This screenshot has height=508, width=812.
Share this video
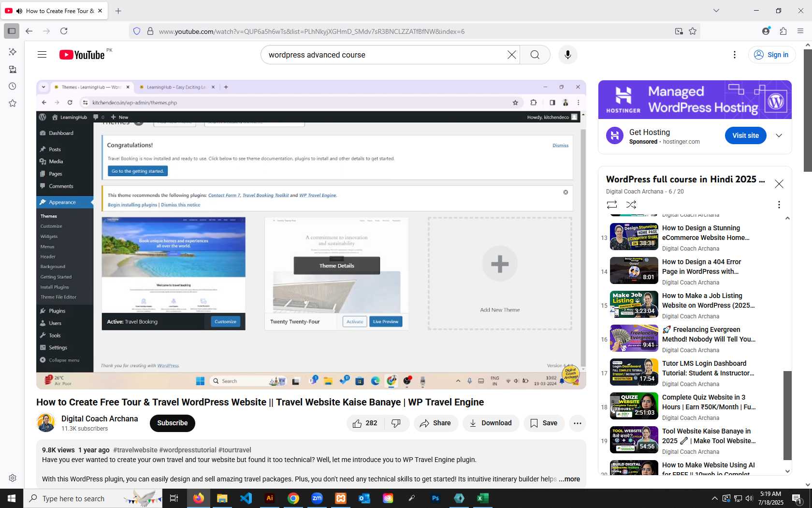coord(435,423)
